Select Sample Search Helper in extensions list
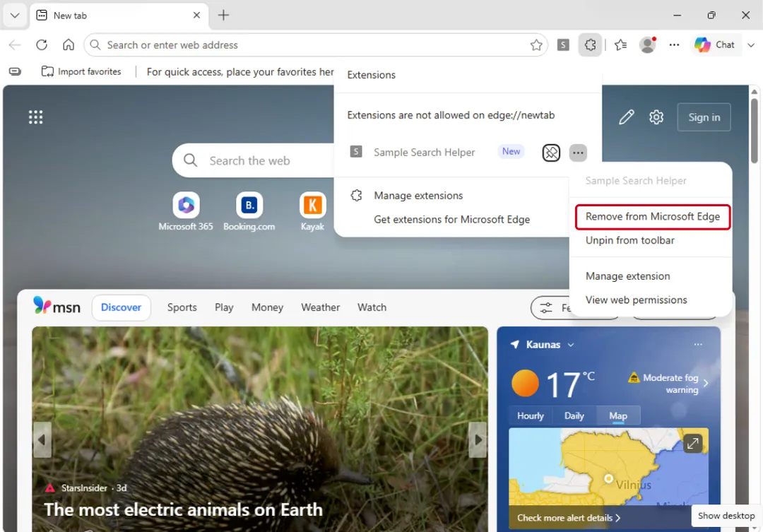The height and width of the screenshot is (532, 763). (x=425, y=153)
